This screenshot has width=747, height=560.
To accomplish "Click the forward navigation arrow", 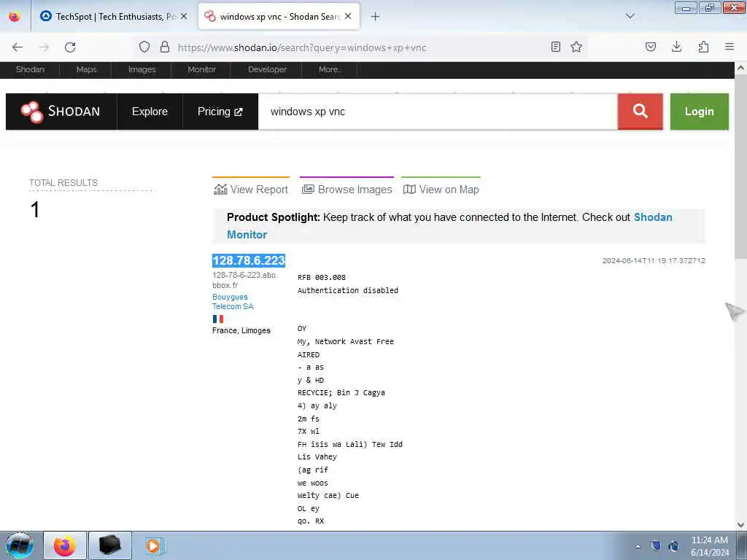I will tap(44, 47).
